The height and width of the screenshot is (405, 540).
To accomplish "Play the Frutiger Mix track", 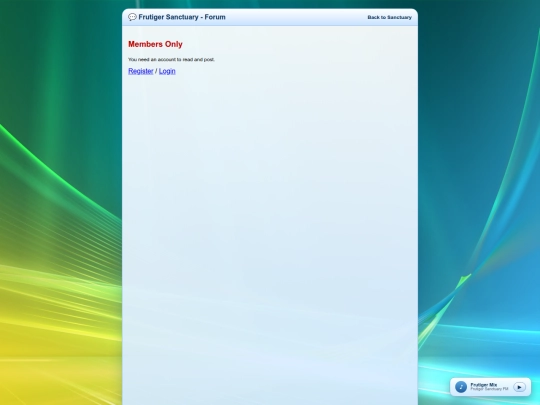I will [x=519, y=387].
